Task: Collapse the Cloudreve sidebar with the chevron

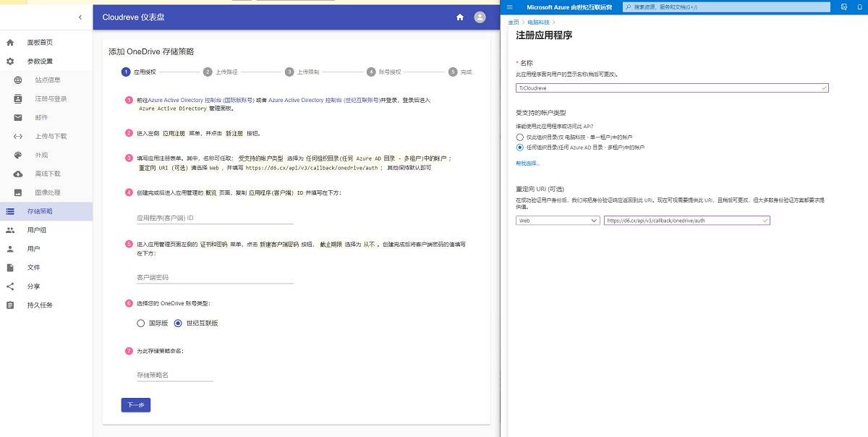Action: coord(80,17)
